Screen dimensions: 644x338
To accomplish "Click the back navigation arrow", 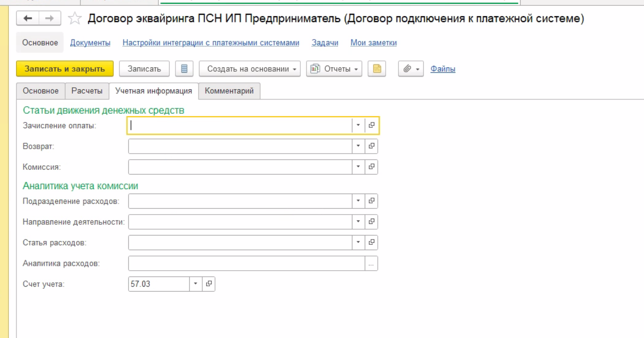I will coord(28,19).
